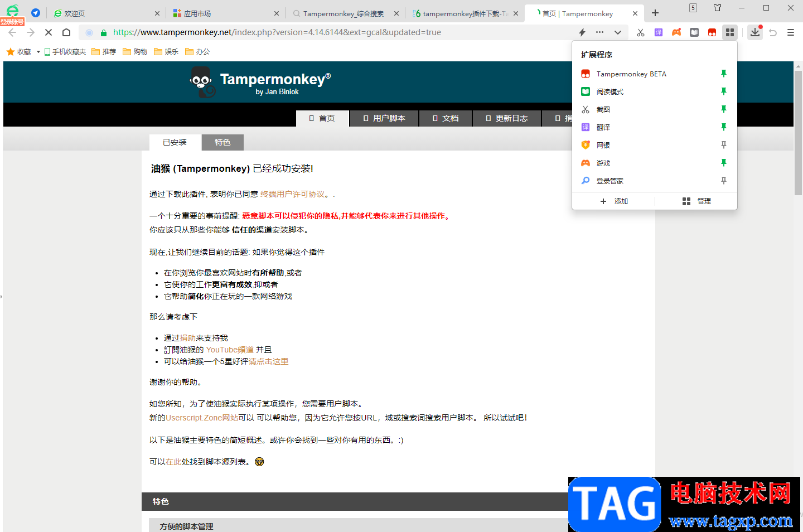Click the blue compass icon beside the tabs
Viewport: 803px width, 532px height.
(36, 13)
